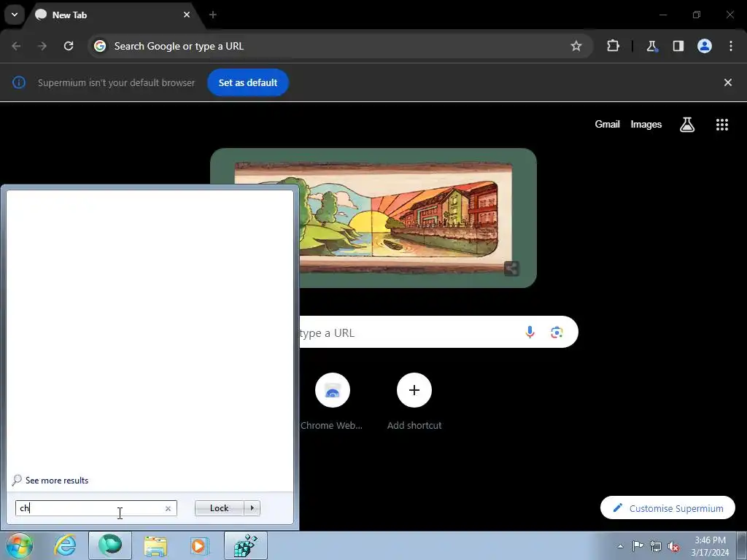The image size is (747, 560).
Task: Reload the page with the refresh icon
Action: [69, 46]
